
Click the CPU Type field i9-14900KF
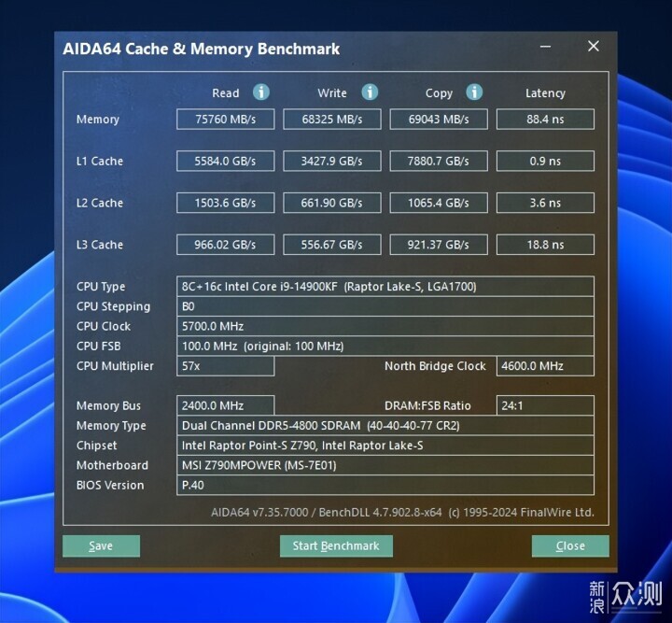tap(385, 287)
